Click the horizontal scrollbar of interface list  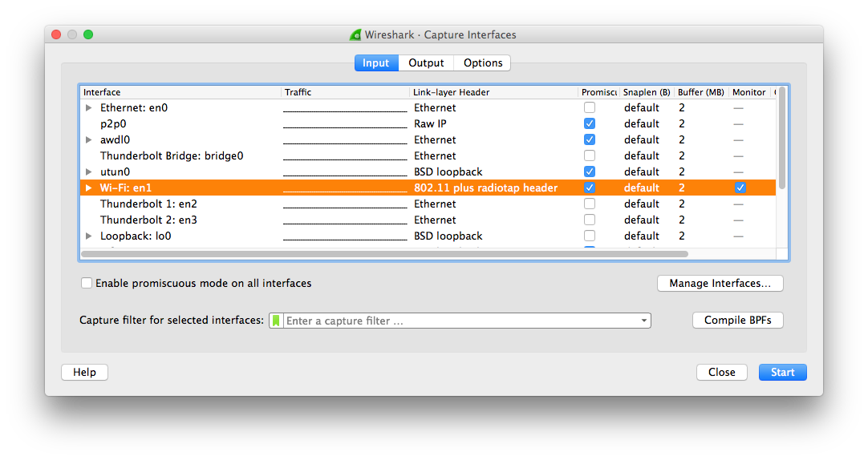coord(385,254)
